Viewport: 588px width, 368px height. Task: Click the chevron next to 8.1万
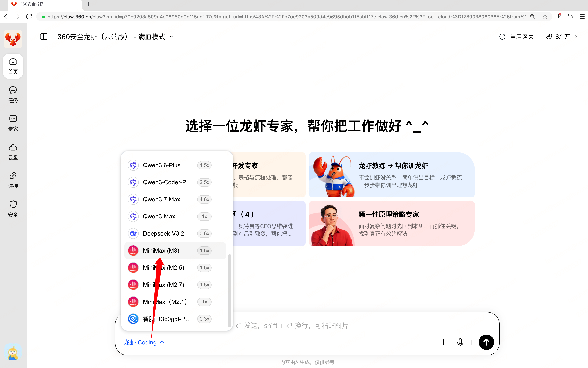pyautogui.click(x=576, y=37)
